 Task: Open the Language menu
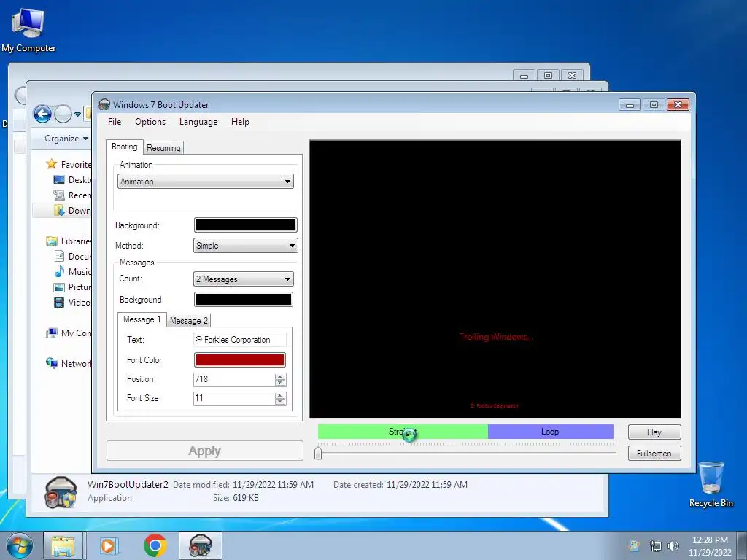[x=198, y=122]
